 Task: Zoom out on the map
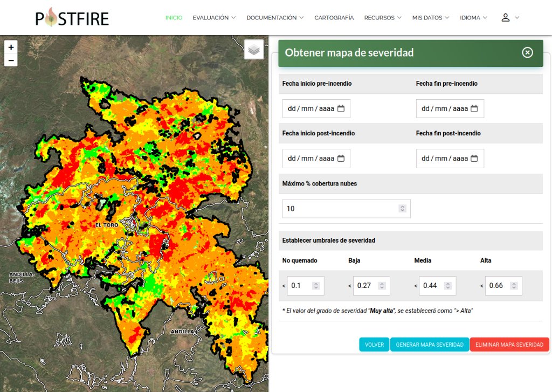(11, 60)
